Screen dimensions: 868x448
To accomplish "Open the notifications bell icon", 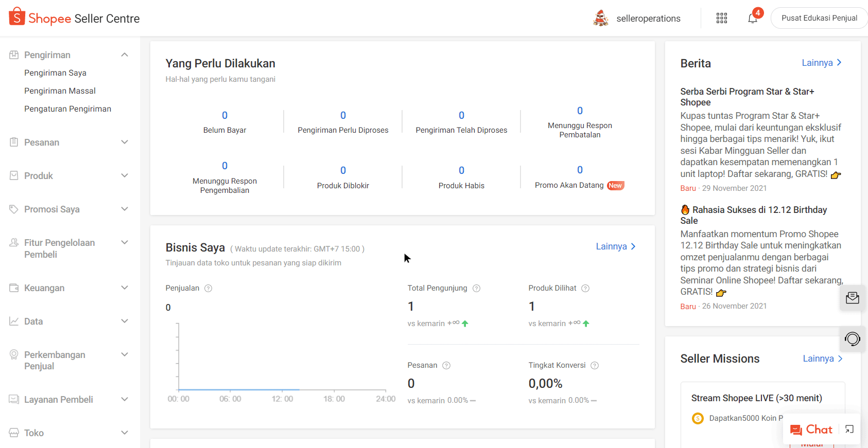I will [752, 19].
